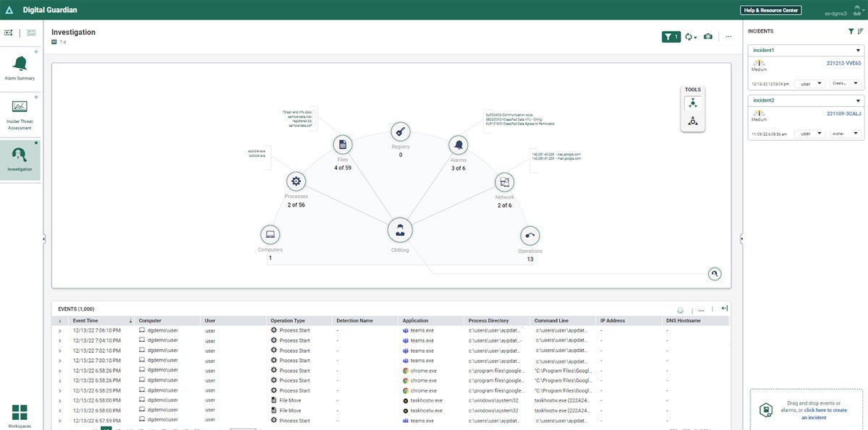
Task: Open Insider Threat Assessment from the left sidebar
Action: [20, 112]
